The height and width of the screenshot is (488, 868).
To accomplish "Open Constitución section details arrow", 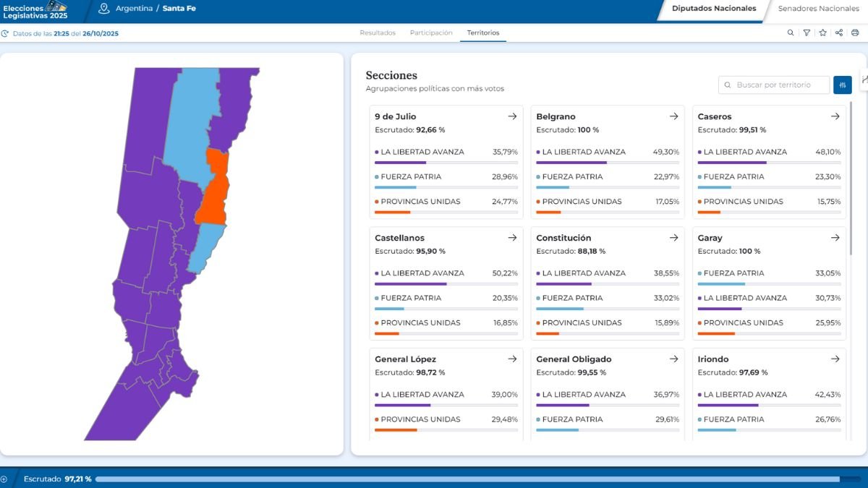I will pyautogui.click(x=673, y=238).
